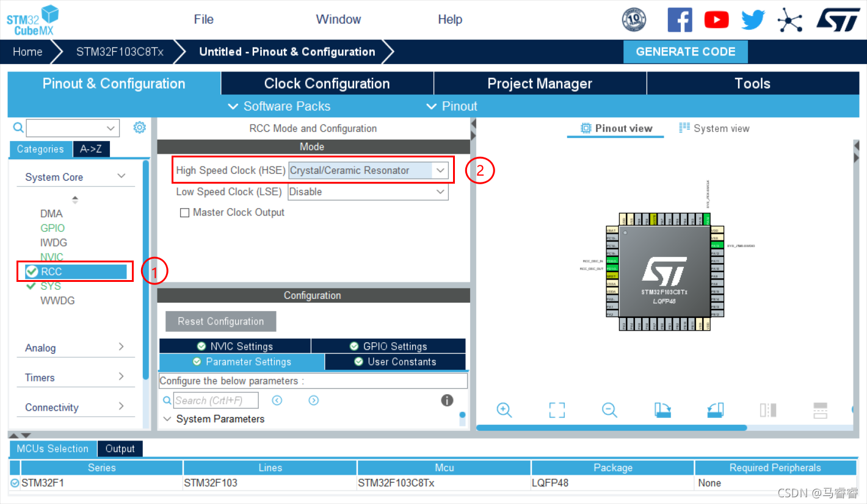Collapse the System Core category

[122, 176]
